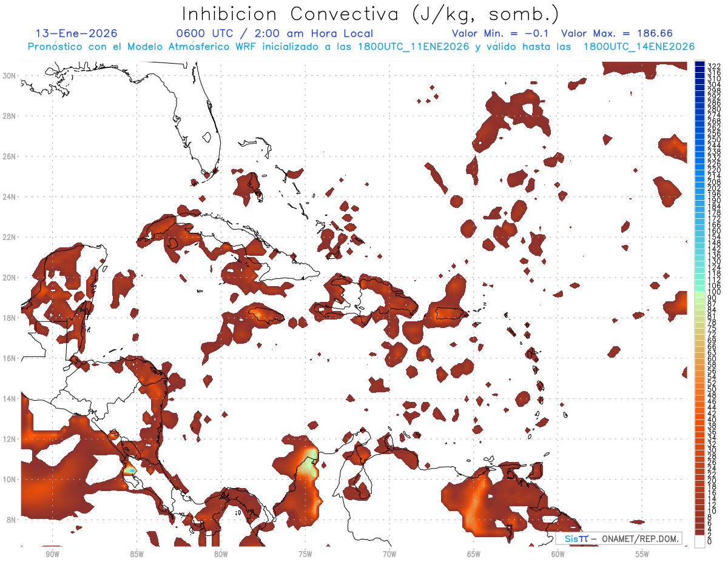Click the '18N' latitude label
Viewport: 728px width, 562px height.
10,318
